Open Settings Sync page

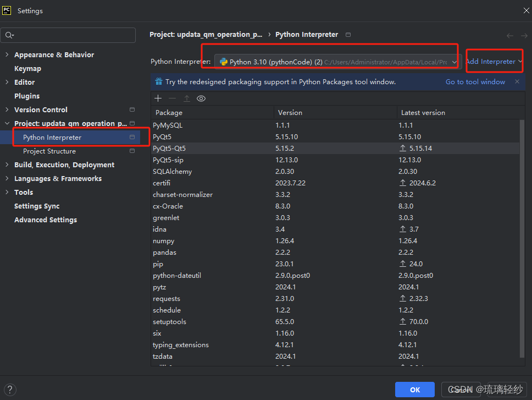(x=37, y=206)
